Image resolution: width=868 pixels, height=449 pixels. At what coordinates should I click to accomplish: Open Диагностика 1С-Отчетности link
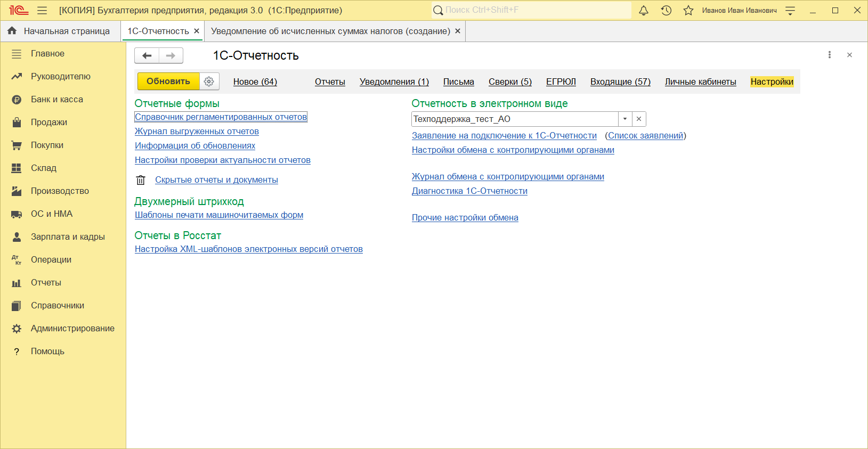(x=469, y=191)
